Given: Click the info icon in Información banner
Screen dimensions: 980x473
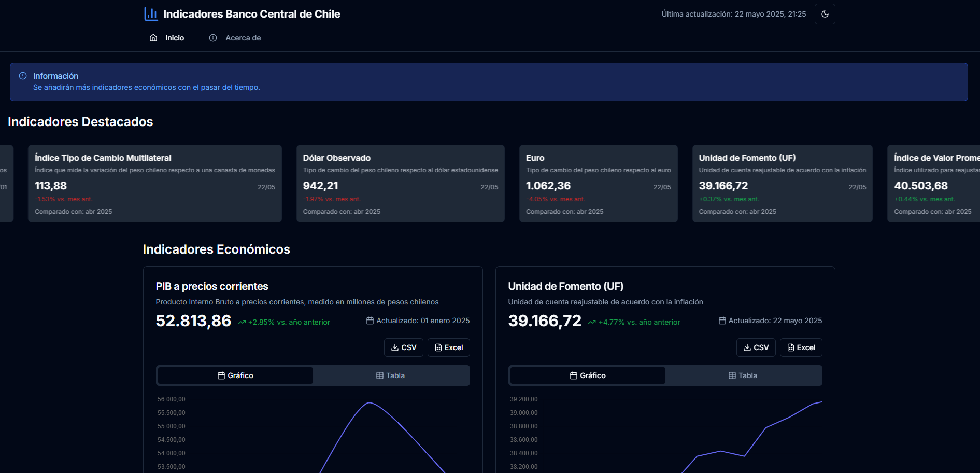Looking at the screenshot, I should pos(23,76).
